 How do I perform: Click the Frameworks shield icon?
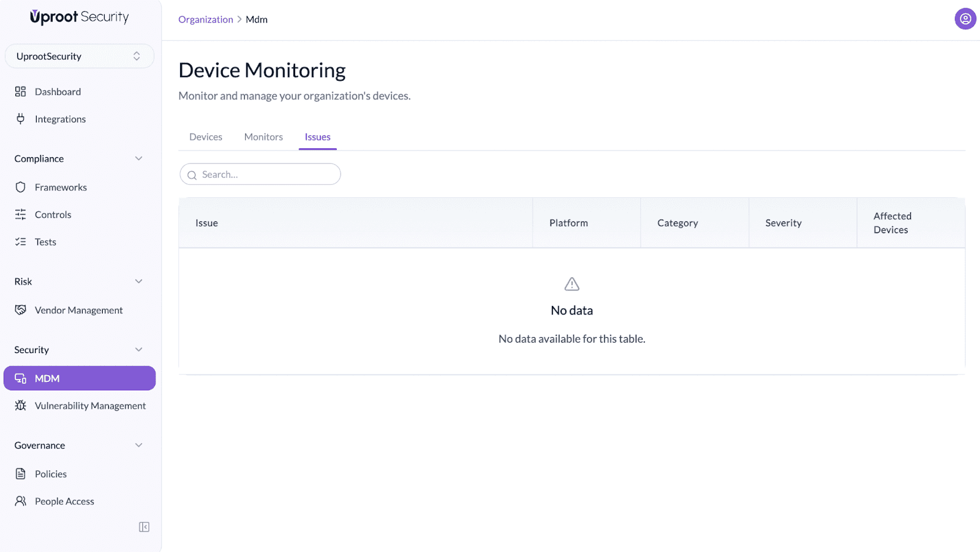click(x=20, y=187)
